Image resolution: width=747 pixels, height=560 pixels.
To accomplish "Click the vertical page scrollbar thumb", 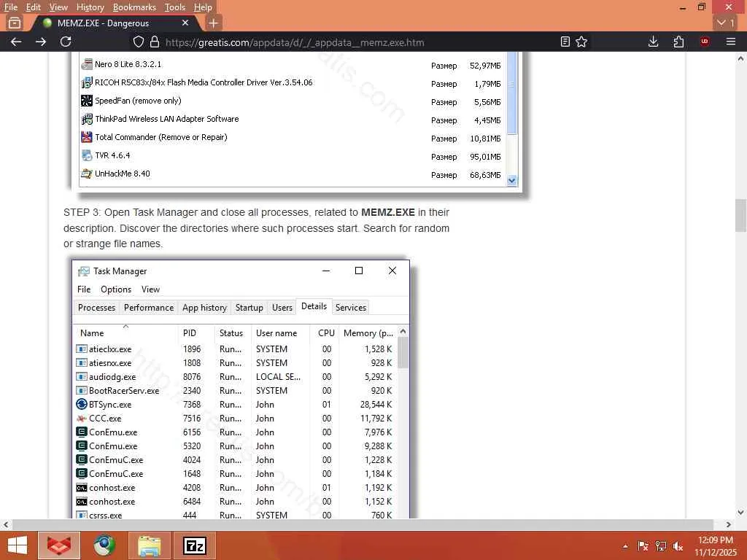I will (x=740, y=215).
